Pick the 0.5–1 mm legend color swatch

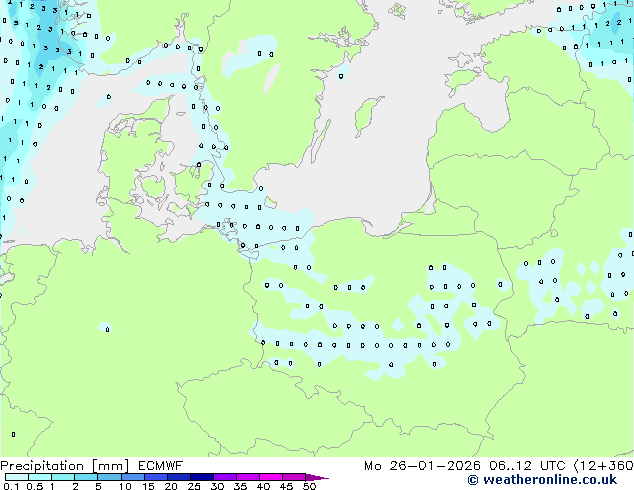click(40, 477)
